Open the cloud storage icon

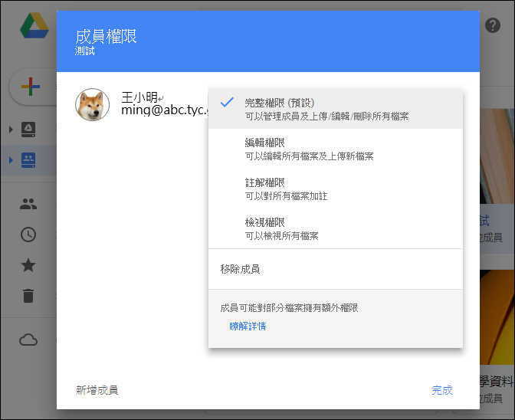[x=28, y=340]
